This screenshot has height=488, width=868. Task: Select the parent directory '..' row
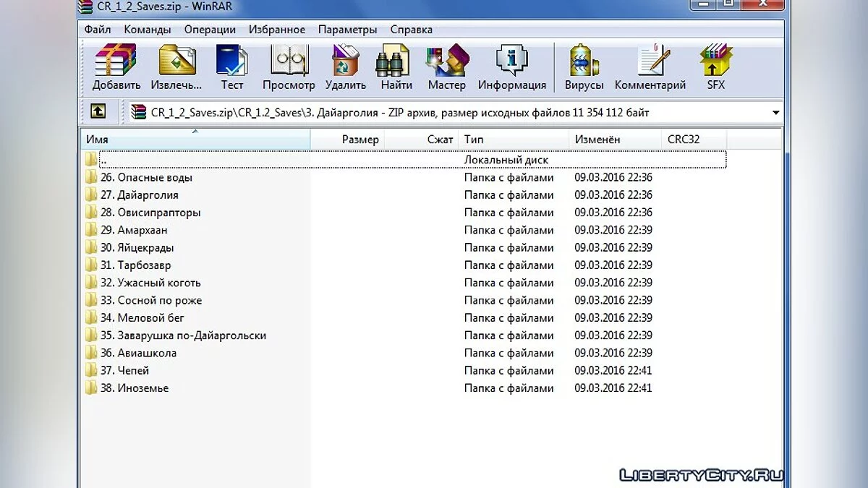[x=103, y=160]
